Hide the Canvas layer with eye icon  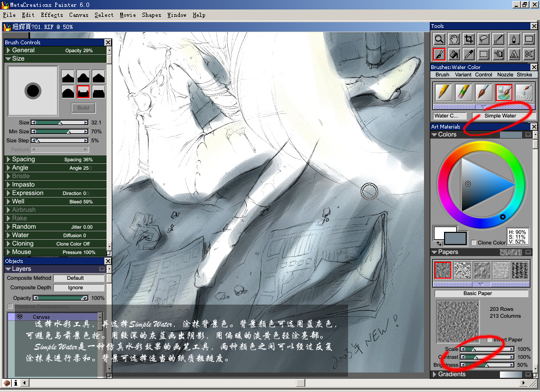(20, 317)
